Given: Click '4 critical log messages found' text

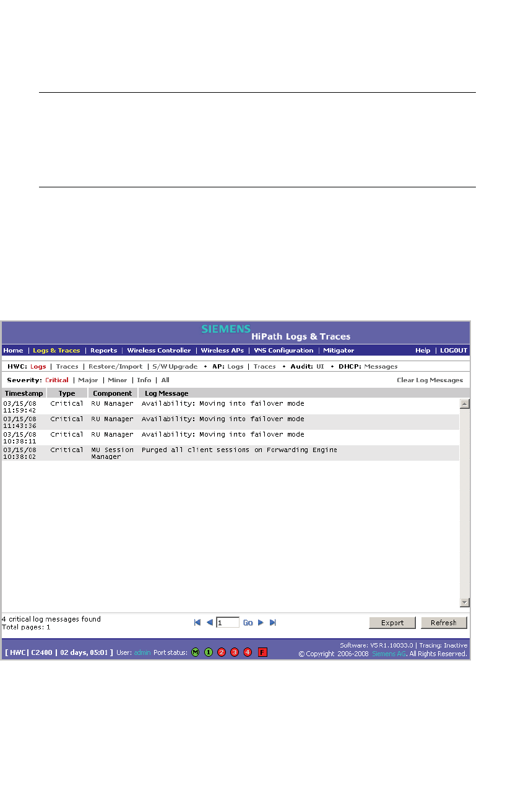Looking at the screenshot, I should click(x=51, y=619).
